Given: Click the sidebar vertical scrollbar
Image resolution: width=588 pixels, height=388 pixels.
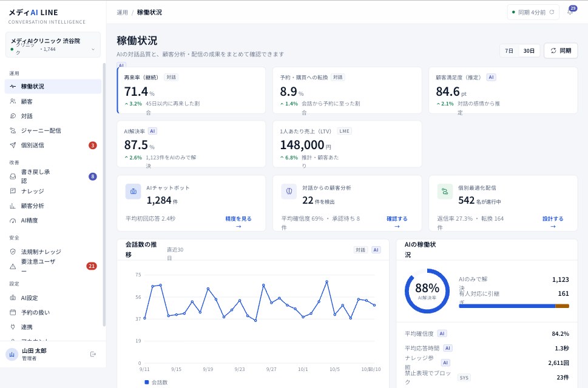Looking at the screenshot, I should pyautogui.click(x=104, y=195).
